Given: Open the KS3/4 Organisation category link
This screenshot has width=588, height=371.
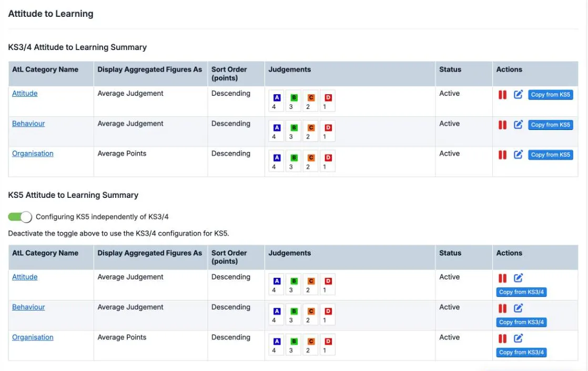Looking at the screenshot, I should [x=33, y=154].
